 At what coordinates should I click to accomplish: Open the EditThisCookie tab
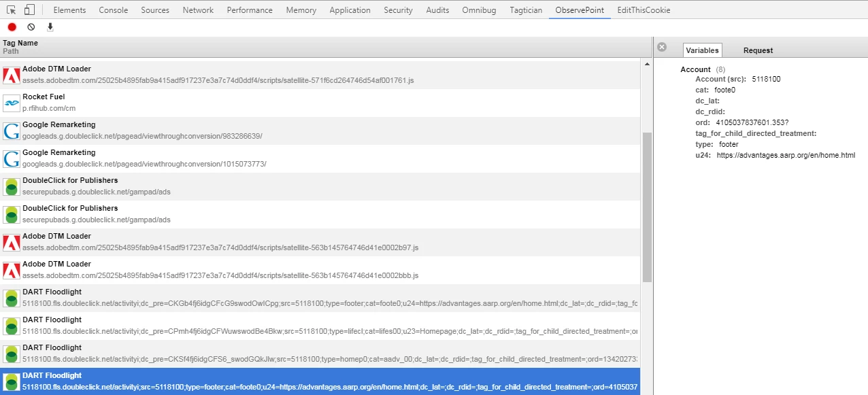coord(644,10)
